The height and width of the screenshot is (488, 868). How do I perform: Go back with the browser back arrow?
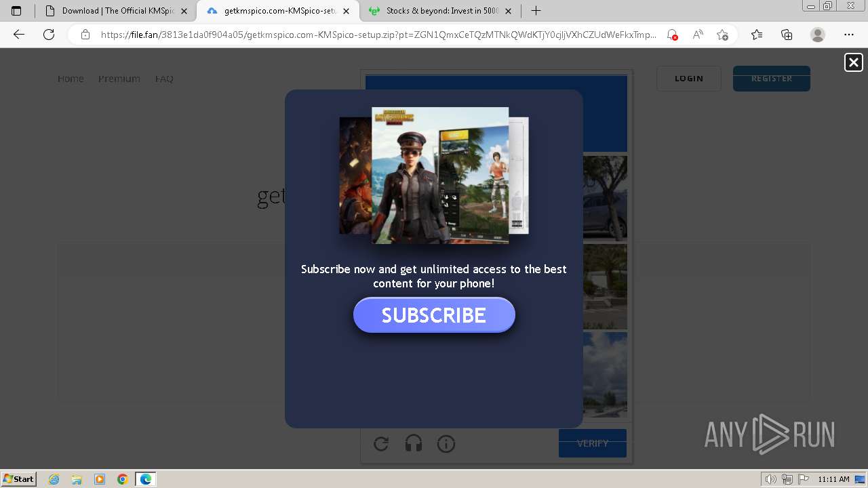(19, 35)
